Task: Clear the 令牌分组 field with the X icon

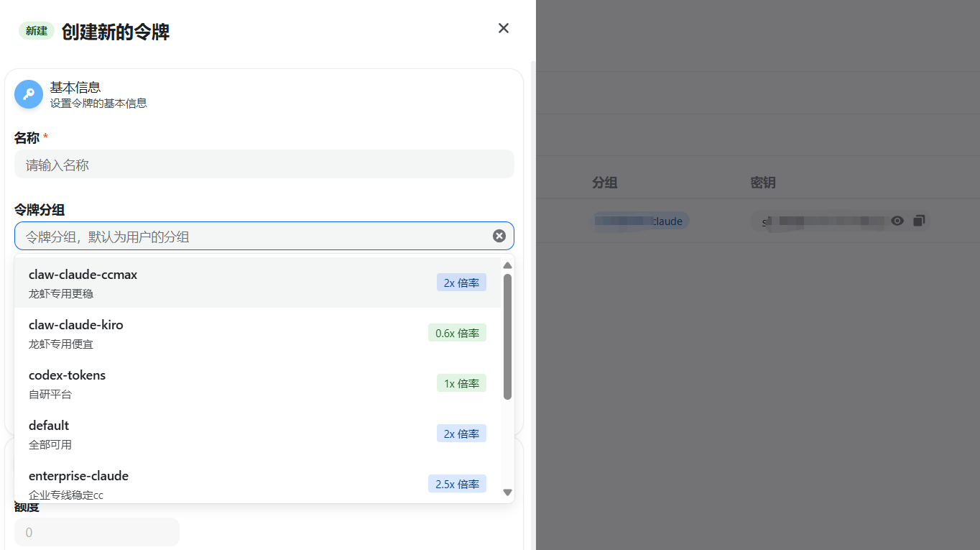Action: [499, 236]
